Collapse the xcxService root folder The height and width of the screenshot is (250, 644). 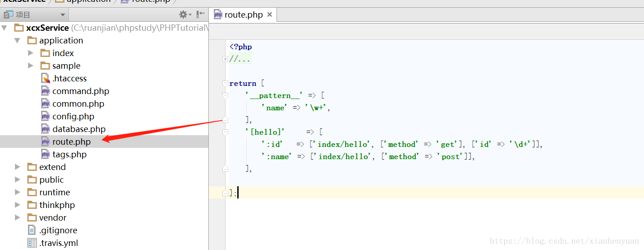coord(5,28)
